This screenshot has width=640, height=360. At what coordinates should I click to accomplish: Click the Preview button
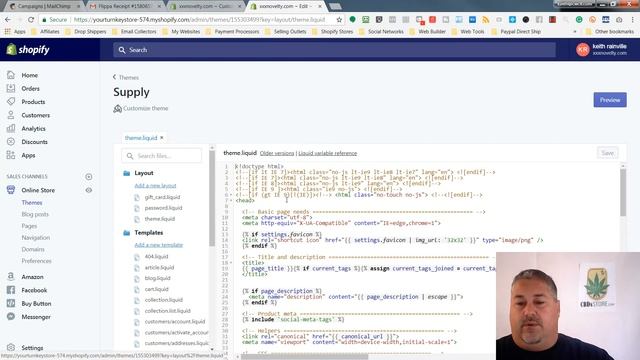610,100
